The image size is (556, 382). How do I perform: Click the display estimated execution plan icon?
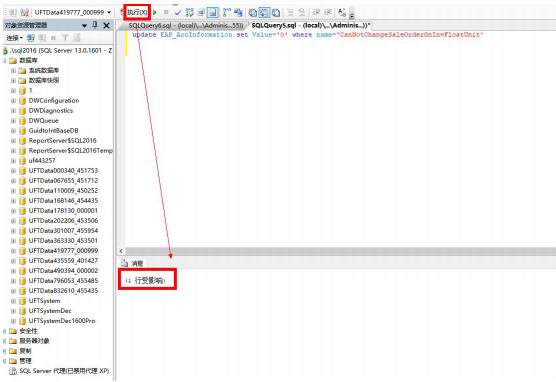[190, 13]
